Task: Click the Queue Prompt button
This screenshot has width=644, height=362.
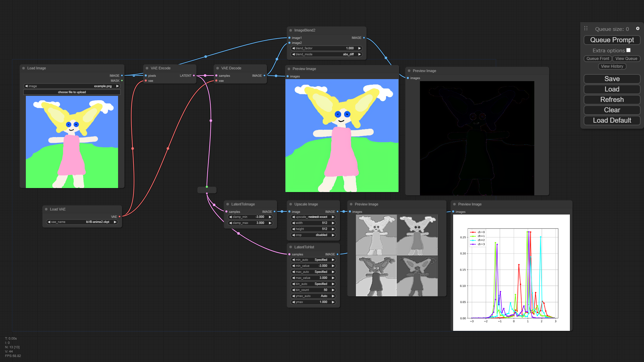Action: [x=612, y=40]
